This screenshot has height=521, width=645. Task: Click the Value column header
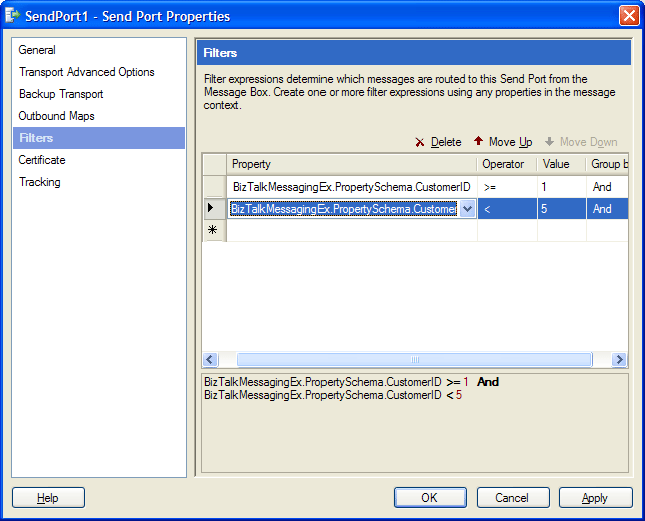pos(561,164)
